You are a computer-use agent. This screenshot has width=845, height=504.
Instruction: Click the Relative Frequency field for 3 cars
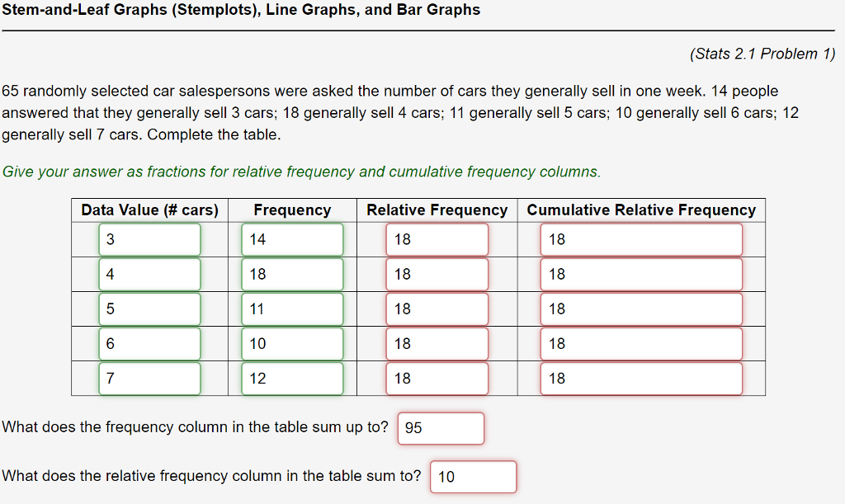click(437, 238)
